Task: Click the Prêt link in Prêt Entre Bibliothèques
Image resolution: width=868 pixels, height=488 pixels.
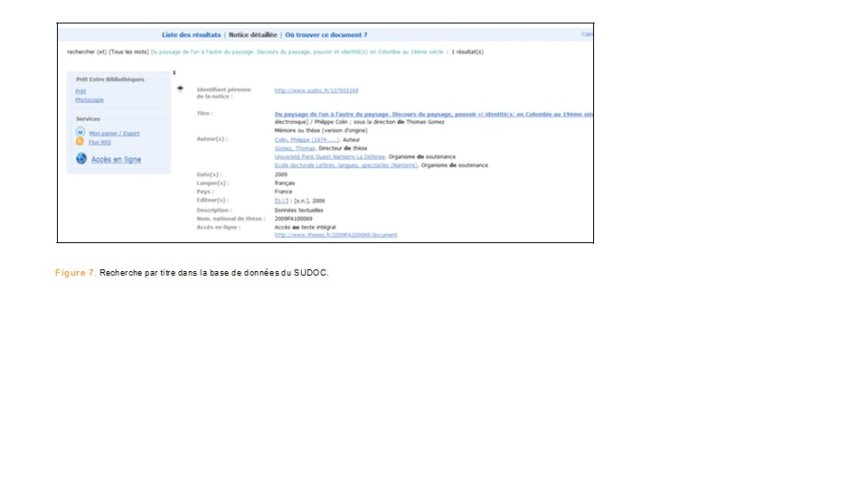Action: [80, 91]
